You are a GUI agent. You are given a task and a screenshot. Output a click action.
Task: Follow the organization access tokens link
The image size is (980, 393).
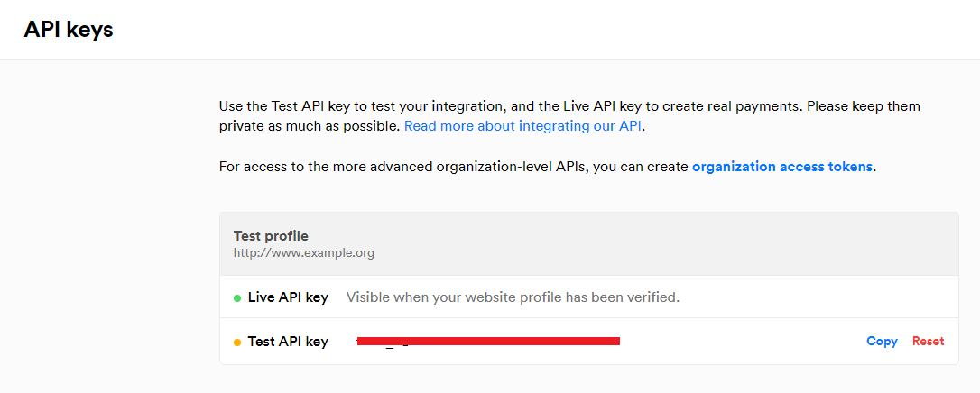781,167
